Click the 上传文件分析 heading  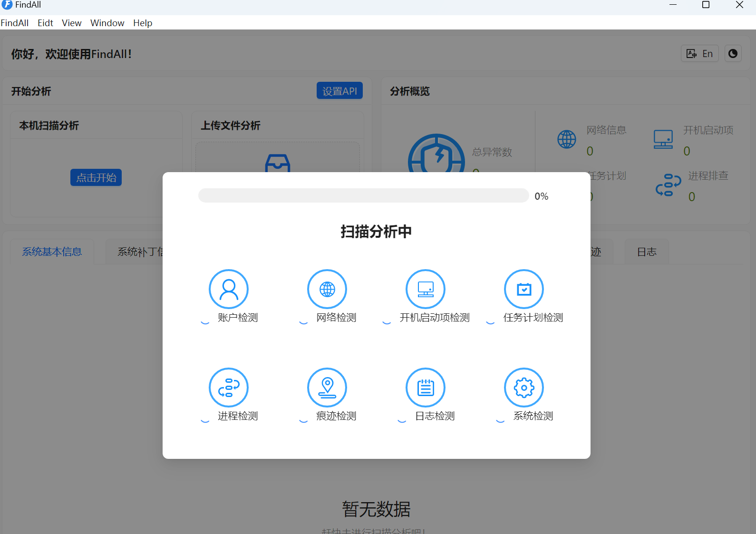pyautogui.click(x=230, y=126)
